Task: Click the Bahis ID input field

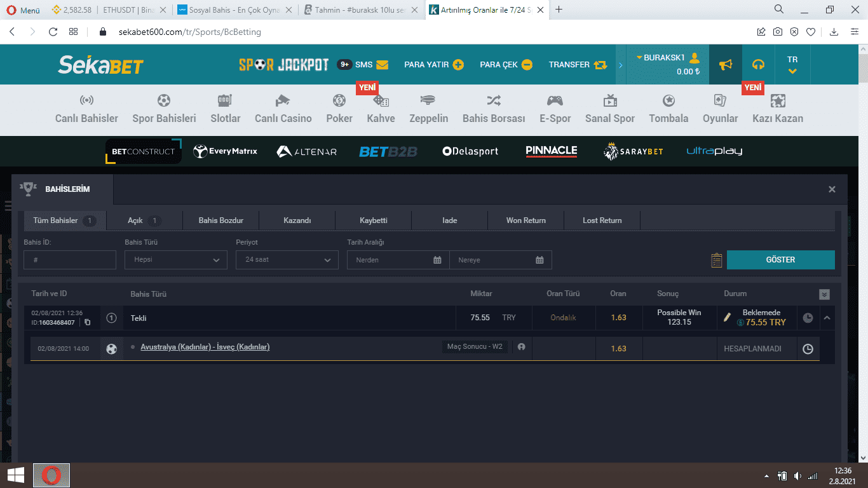Action: [70, 260]
